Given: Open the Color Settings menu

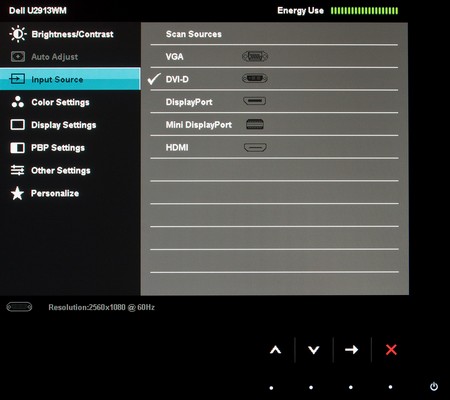Looking at the screenshot, I should pyautogui.click(x=70, y=102).
